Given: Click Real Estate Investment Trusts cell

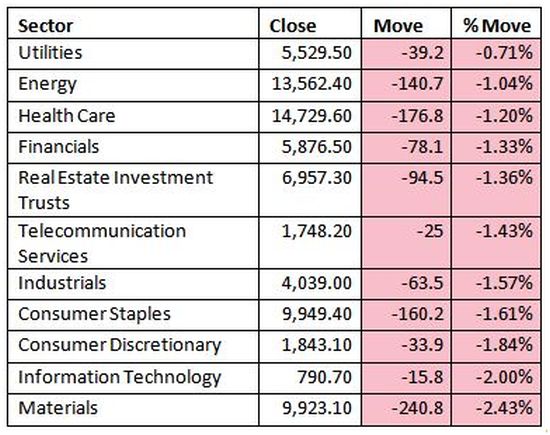Looking at the screenshot, I should pos(133,190).
